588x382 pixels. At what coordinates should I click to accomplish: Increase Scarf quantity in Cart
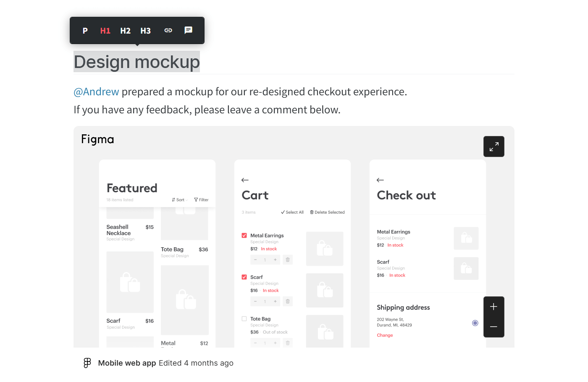275,301
